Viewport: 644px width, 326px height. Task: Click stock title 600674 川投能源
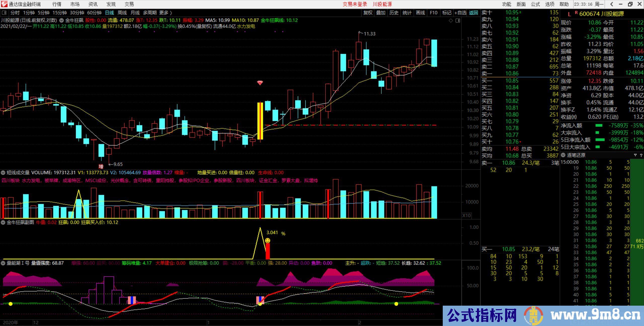tap(601, 14)
